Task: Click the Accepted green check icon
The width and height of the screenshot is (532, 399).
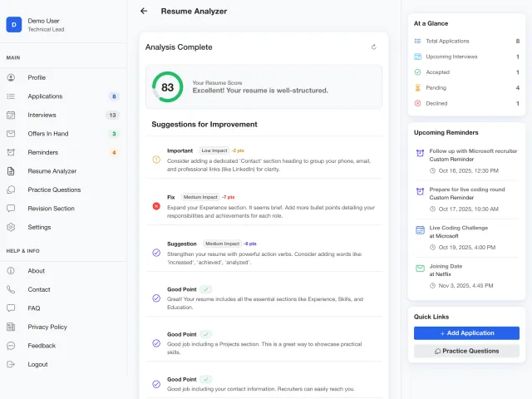Action: tap(417, 72)
